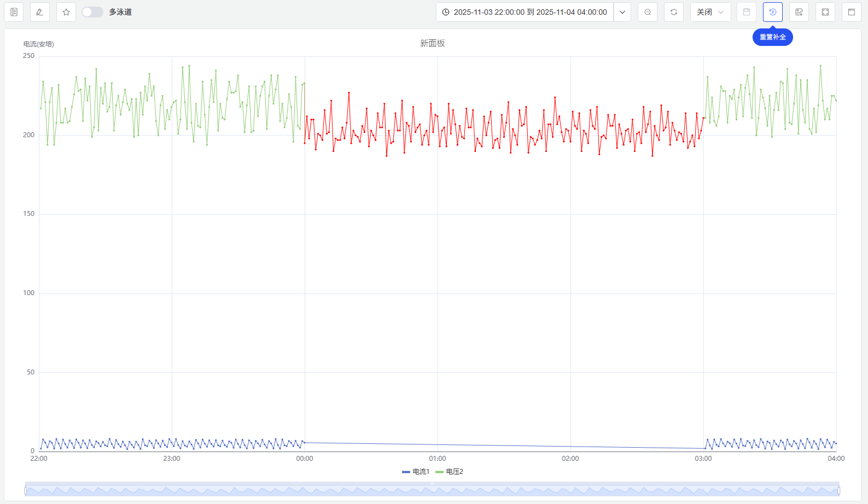Click the chart image export icon
Image resolution: width=868 pixels, height=504 pixels.
(x=799, y=12)
